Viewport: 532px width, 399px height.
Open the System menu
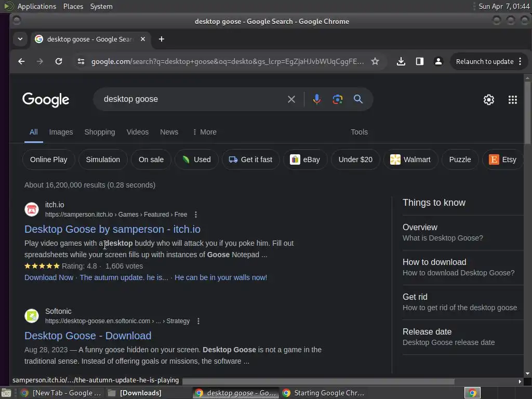click(101, 6)
